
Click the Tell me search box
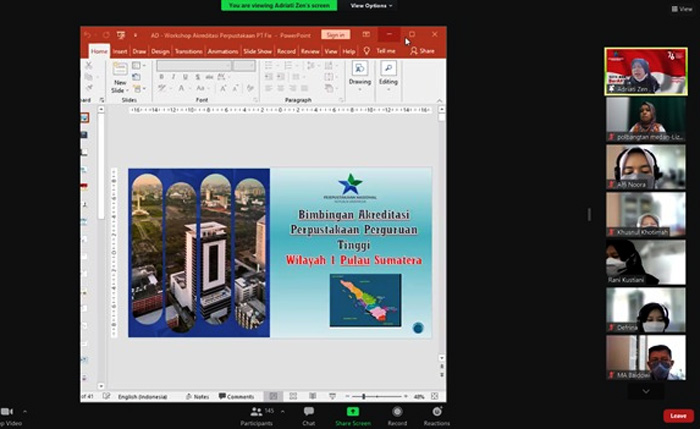tap(380, 51)
